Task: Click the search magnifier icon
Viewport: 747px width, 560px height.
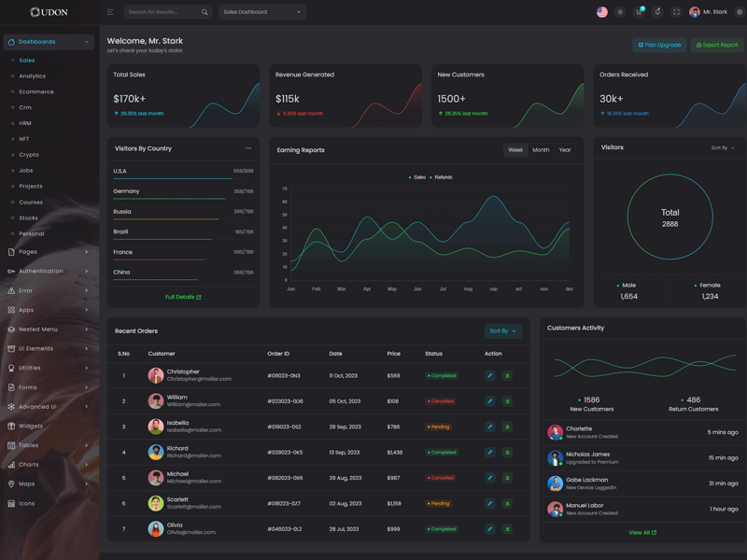Action: [x=204, y=12]
